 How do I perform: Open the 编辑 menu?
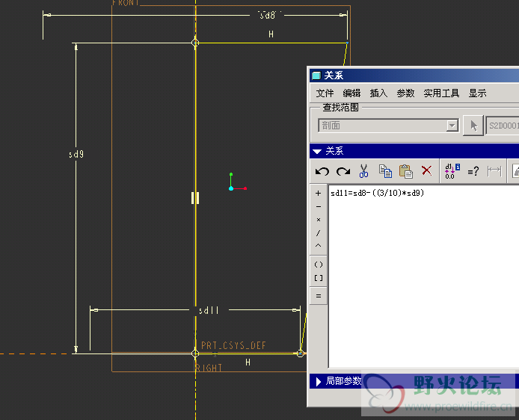351,93
